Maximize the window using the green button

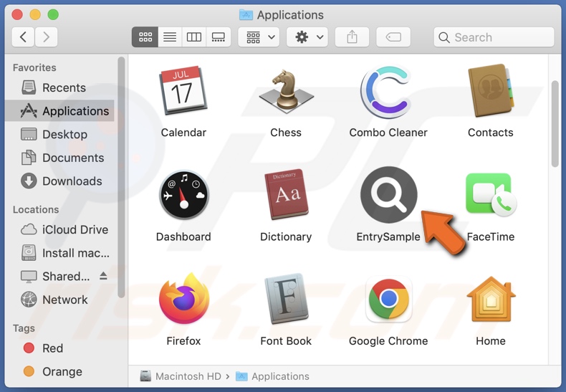(x=53, y=15)
